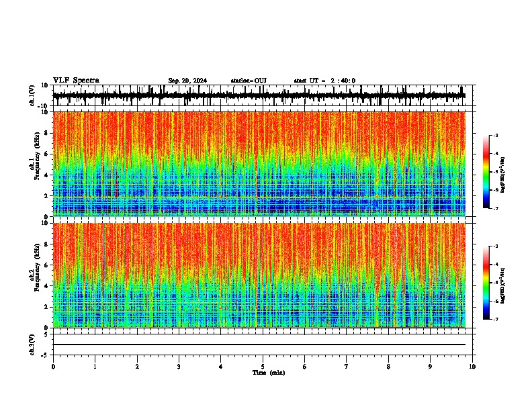
Task: Select the "start UT = 2 : 40: 0" text
Action: [324, 81]
